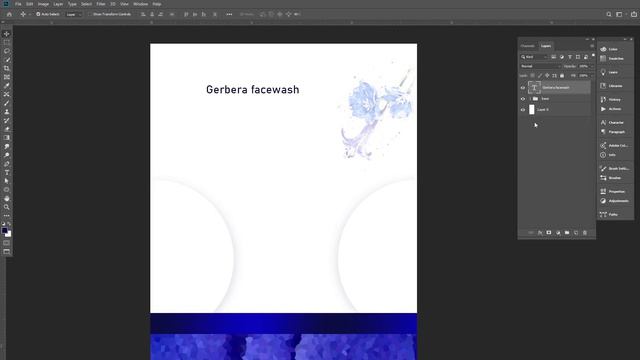
Task: Hide the Gerbera facewash text layer
Action: pos(523,87)
